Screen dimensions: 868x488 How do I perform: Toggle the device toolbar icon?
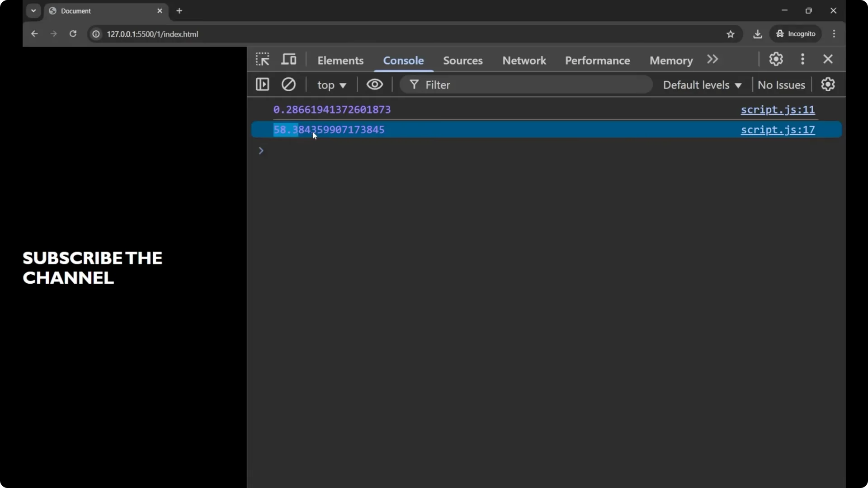pyautogui.click(x=289, y=60)
